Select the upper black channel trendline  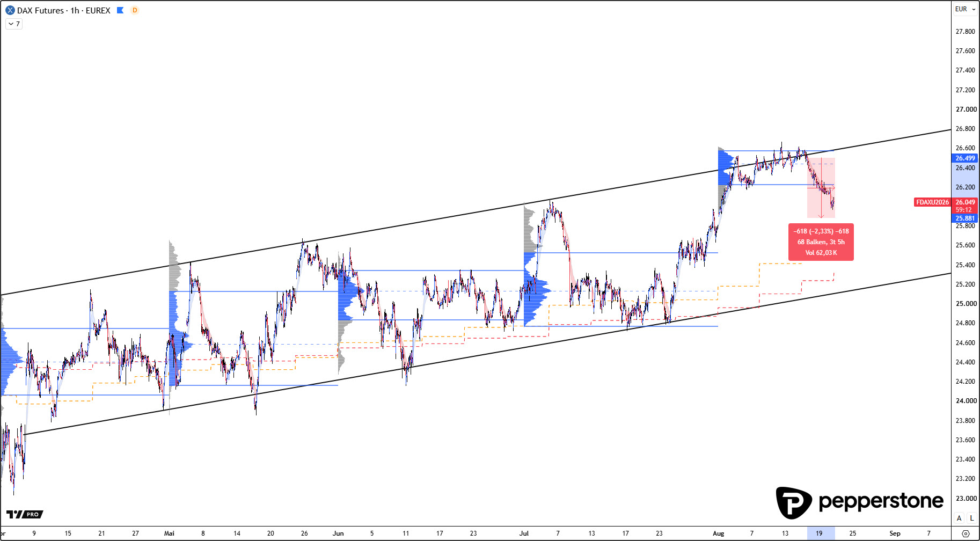[476, 212]
